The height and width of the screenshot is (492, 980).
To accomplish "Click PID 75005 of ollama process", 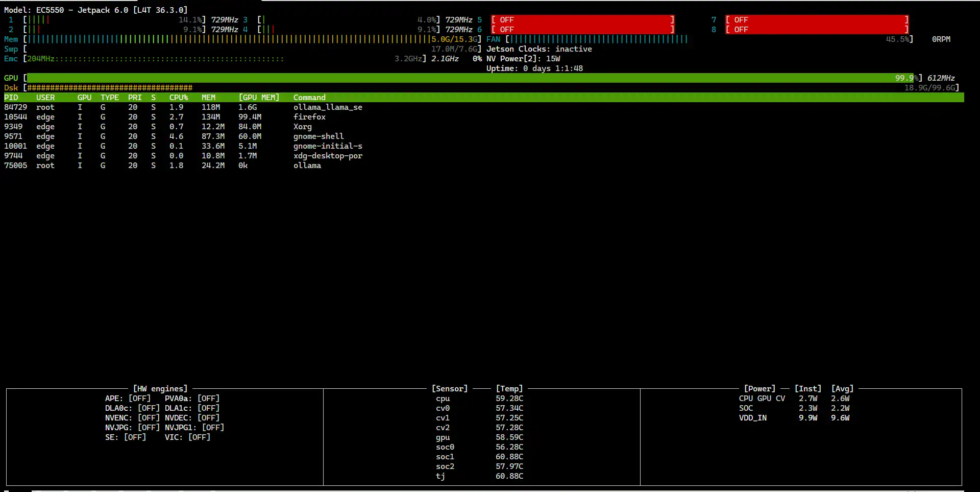I will coord(15,166).
